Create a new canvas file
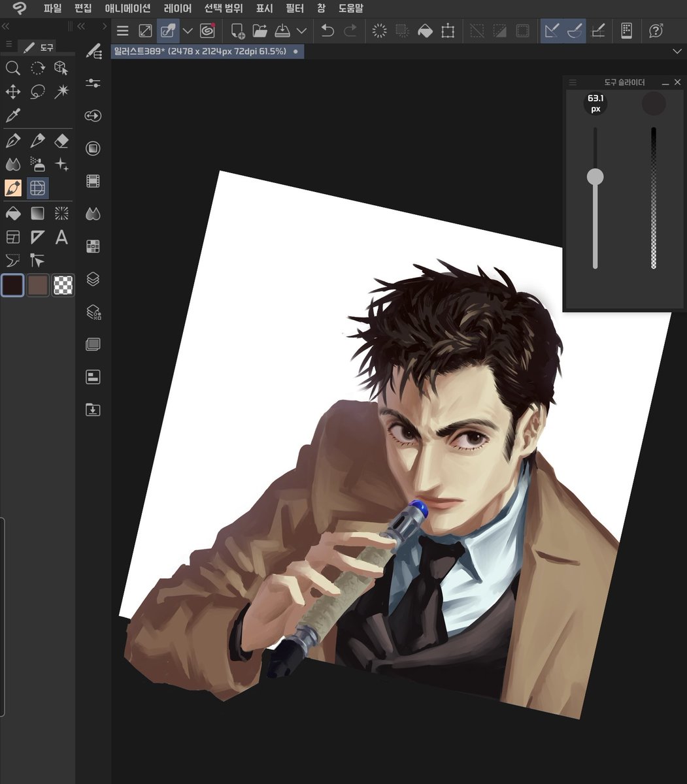The image size is (687, 784). [x=237, y=31]
